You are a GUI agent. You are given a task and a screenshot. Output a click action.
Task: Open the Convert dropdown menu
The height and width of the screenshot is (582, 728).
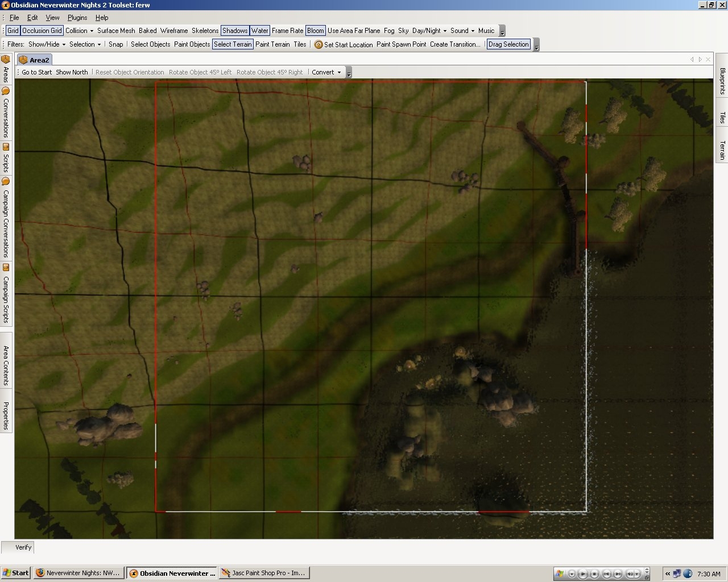[326, 72]
